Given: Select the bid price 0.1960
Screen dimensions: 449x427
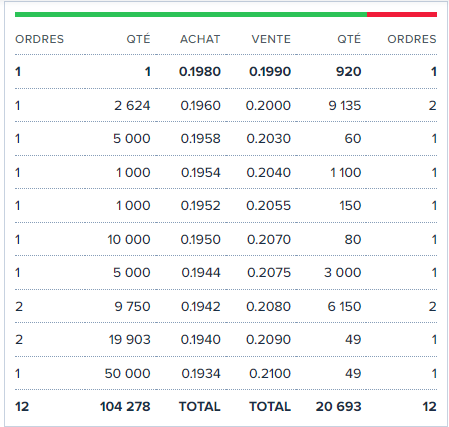Looking at the screenshot, I should click(201, 106).
